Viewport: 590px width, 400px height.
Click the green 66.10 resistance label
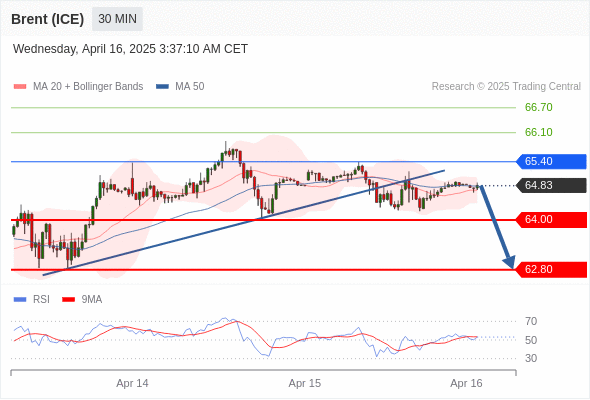click(538, 132)
